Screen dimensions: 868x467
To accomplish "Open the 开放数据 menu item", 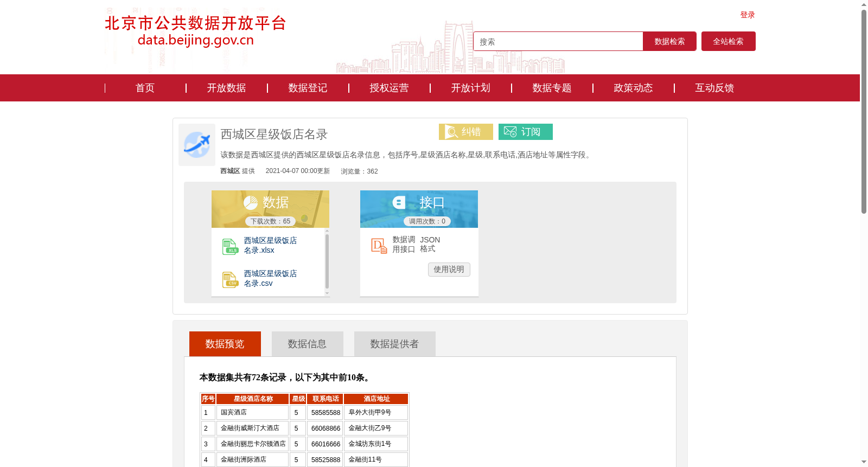I will [227, 88].
